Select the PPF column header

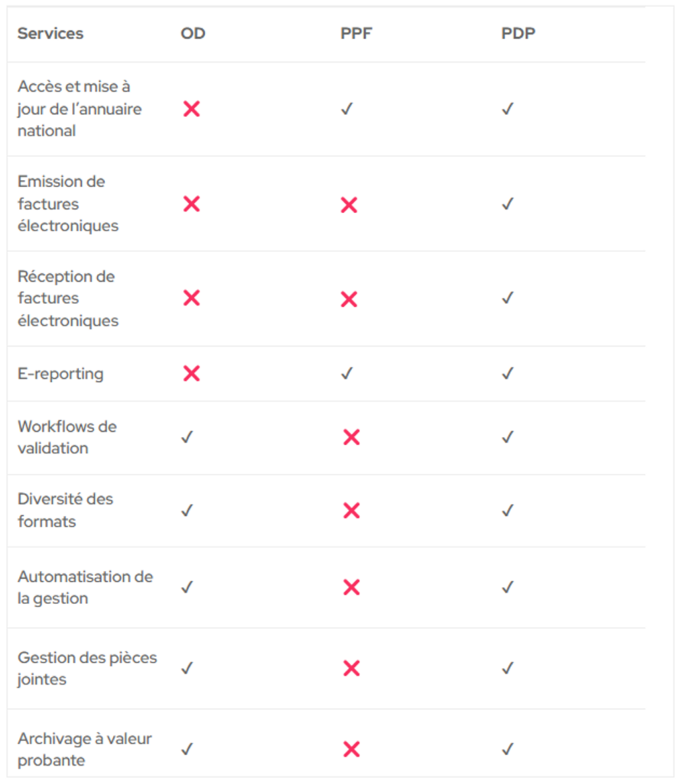tap(357, 34)
